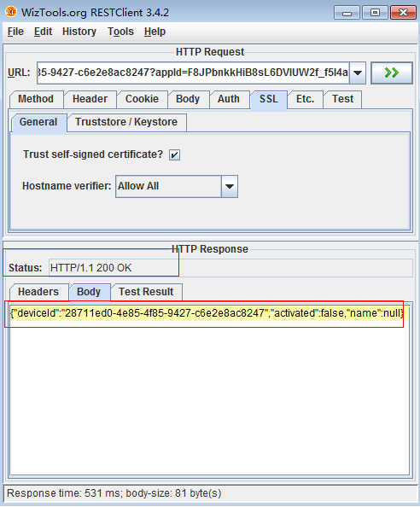Open the History menu
This screenshot has height=507, width=420.
(x=79, y=32)
